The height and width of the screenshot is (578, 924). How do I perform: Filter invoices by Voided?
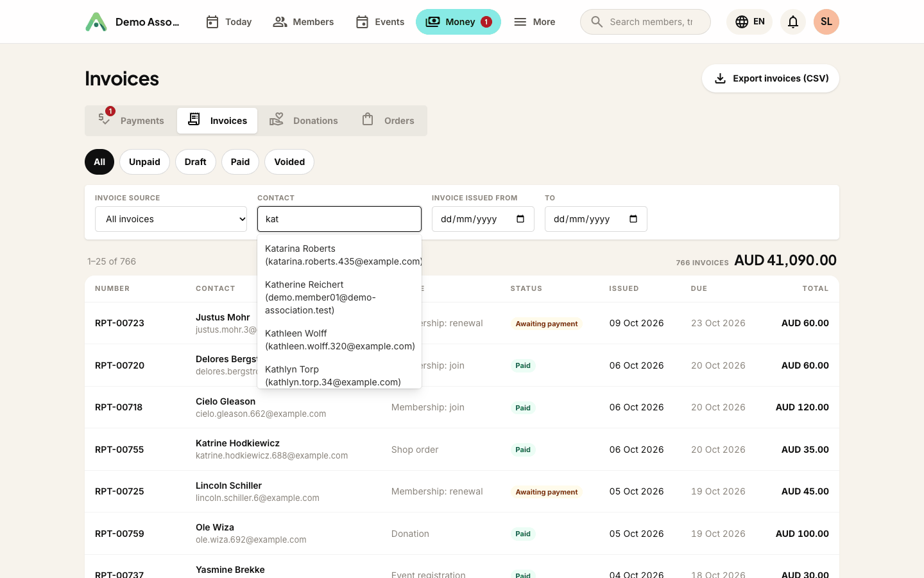[x=289, y=162]
